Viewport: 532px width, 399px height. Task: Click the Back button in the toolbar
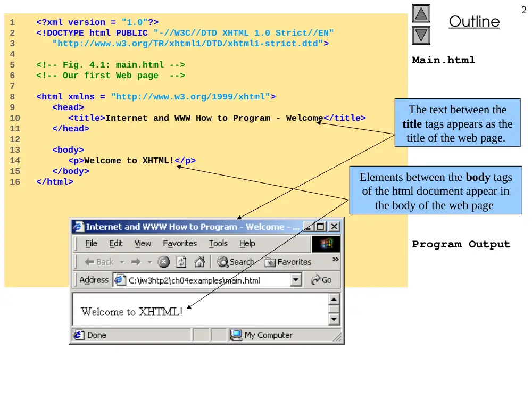[99, 262]
